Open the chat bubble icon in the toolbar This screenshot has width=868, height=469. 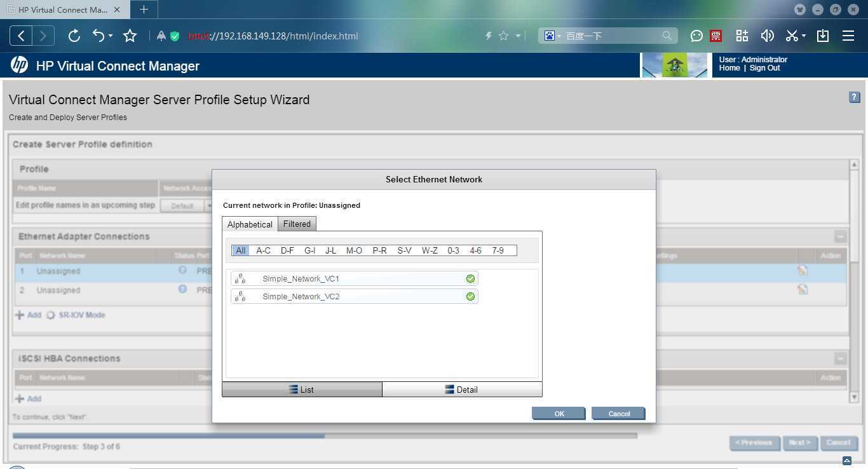696,36
